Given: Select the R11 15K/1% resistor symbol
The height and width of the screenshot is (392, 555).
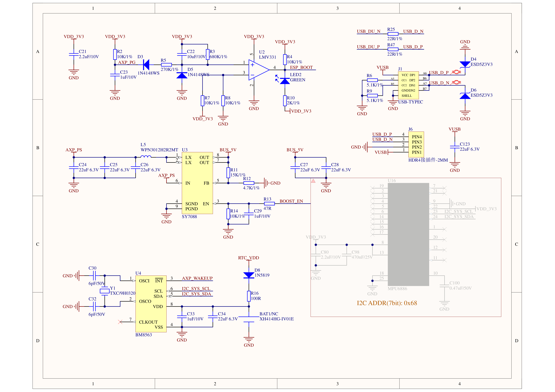Looking at the screenshot, I should (x=228, y=173).
